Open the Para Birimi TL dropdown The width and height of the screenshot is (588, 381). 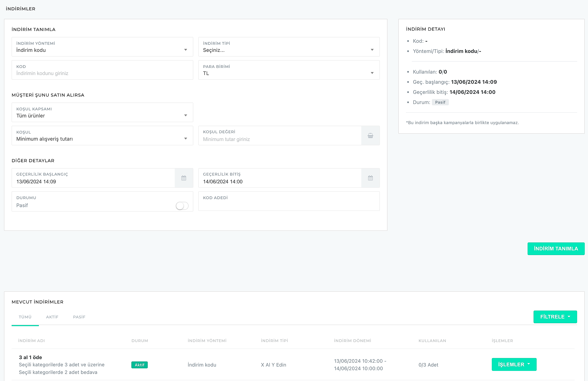tap(288, 70)
